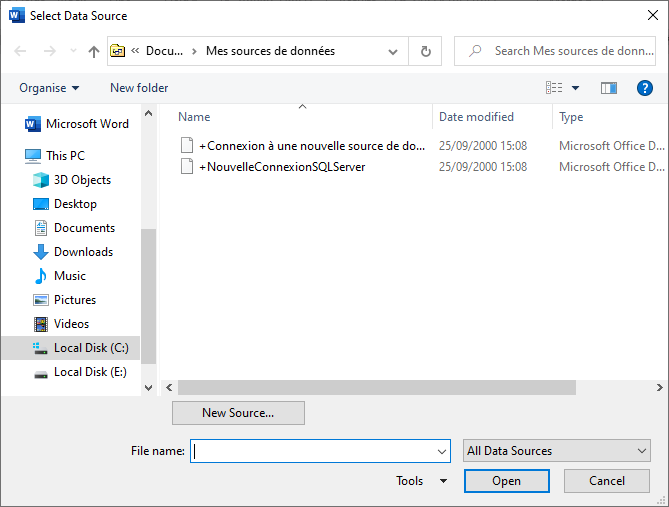
Task: Create a New folder
Action: click(139, 88)
